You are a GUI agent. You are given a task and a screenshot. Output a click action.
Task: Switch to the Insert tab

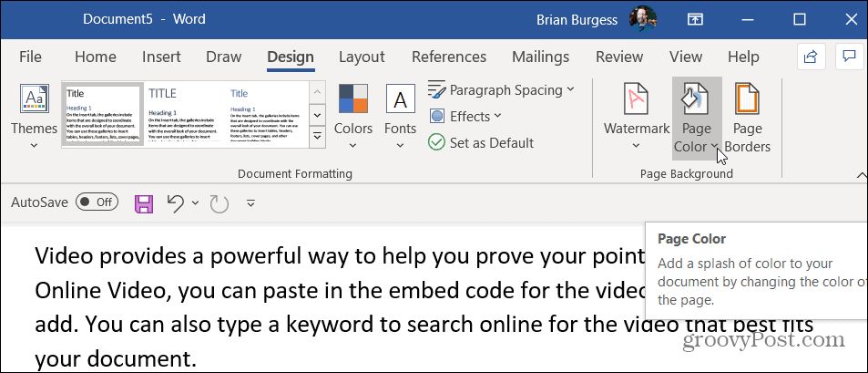tap(161, 57)
